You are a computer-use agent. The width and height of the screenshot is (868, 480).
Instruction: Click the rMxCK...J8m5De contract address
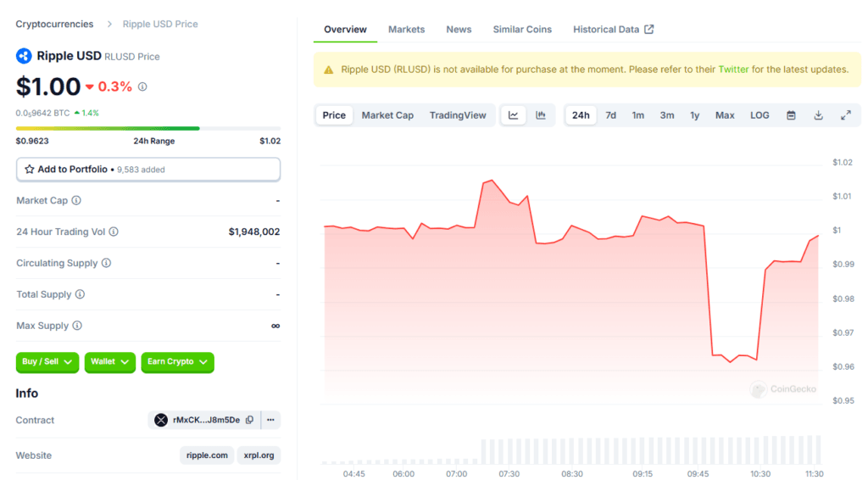[206, 420]
